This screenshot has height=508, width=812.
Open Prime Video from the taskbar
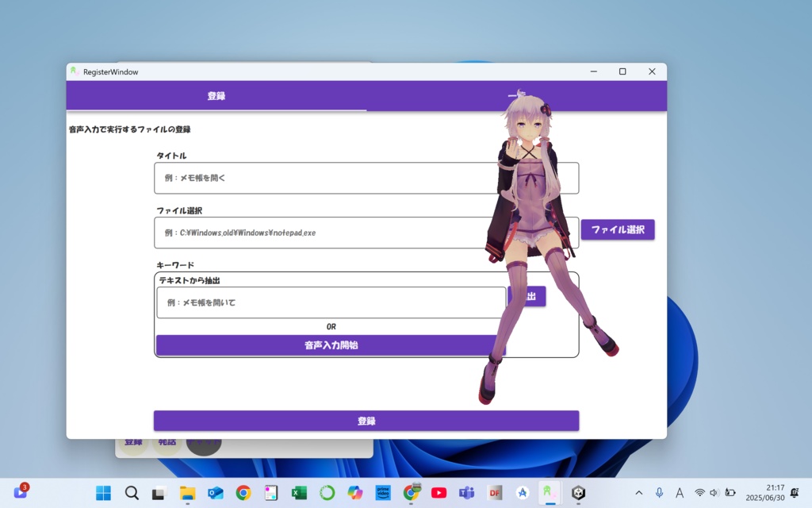tap(383, 492)
